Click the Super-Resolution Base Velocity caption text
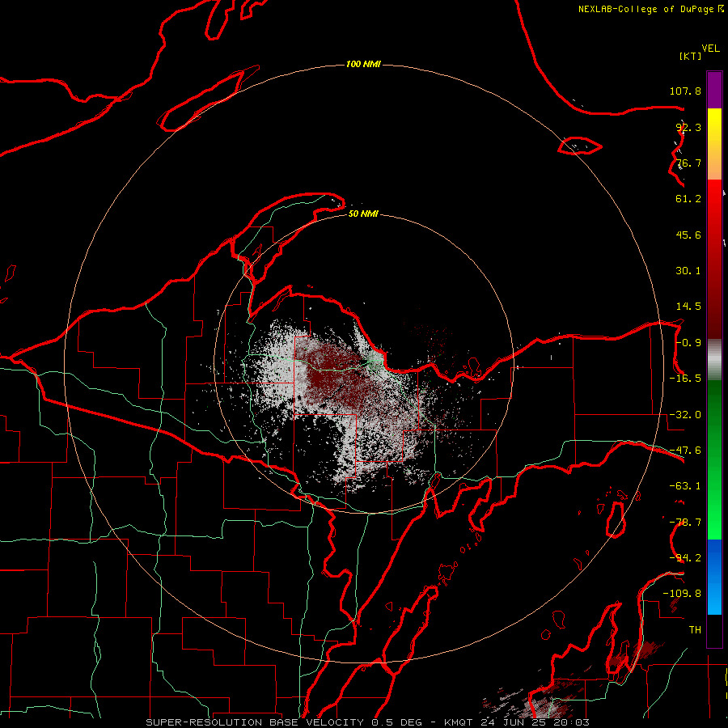 tap(368, 722)
